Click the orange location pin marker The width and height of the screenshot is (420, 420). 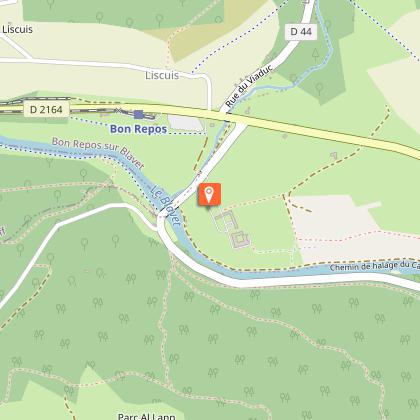[x=209, y=194]
